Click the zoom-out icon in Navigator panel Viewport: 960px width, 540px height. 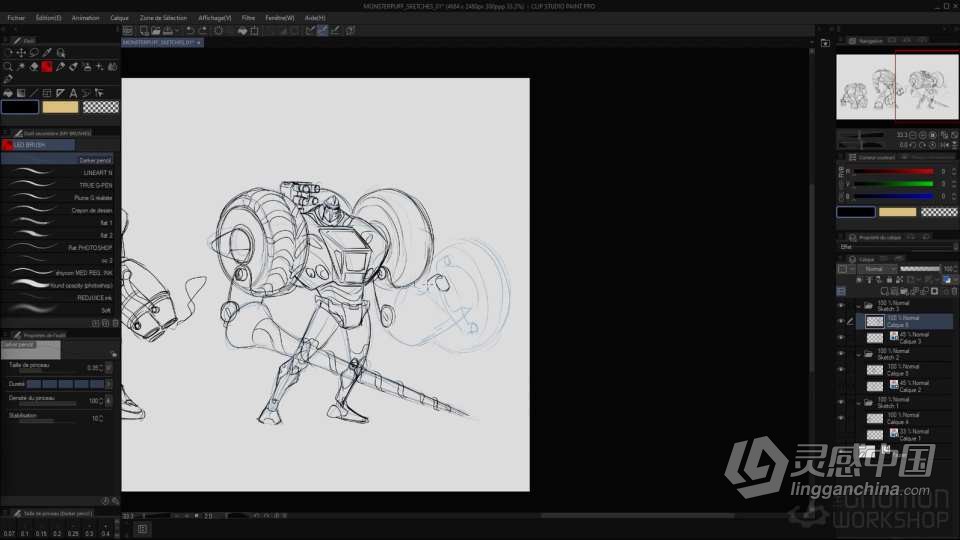[913, 135]
